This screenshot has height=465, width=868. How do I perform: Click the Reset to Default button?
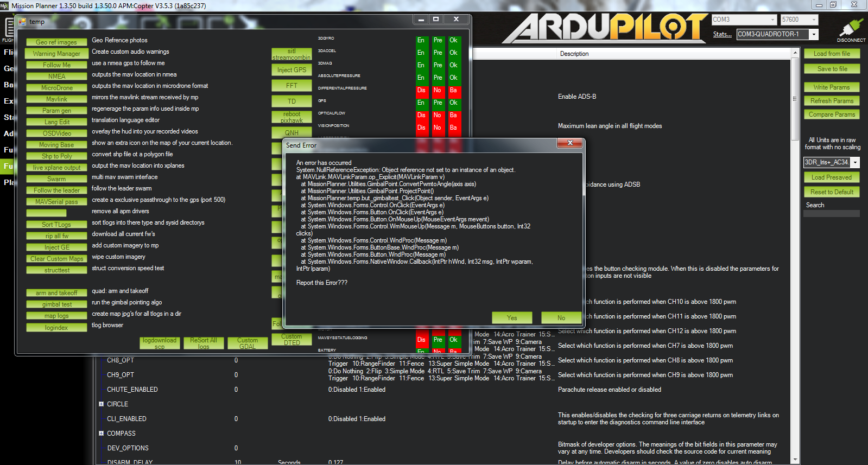point(832,192)
